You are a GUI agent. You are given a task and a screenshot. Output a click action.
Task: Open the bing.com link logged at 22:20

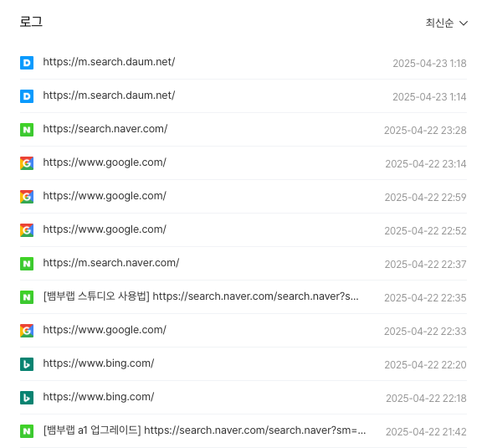tap(99, 363)
